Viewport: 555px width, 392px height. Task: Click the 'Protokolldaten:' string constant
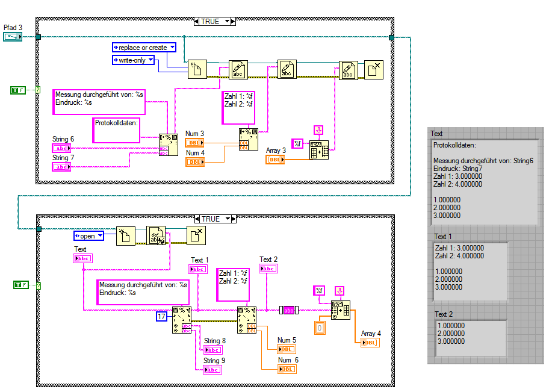tap(116, 130)
